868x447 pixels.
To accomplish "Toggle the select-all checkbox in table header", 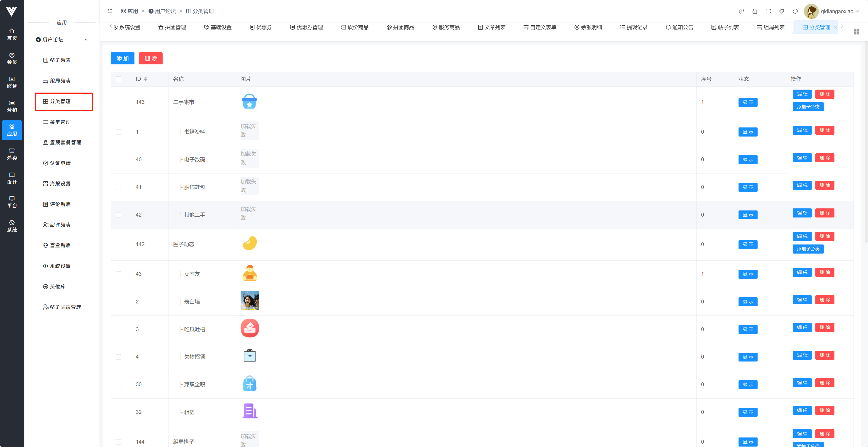I will pos(119,79).
